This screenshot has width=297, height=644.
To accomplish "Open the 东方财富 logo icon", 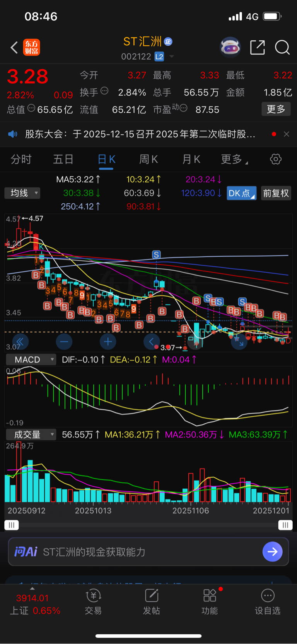I will [32, 48].
